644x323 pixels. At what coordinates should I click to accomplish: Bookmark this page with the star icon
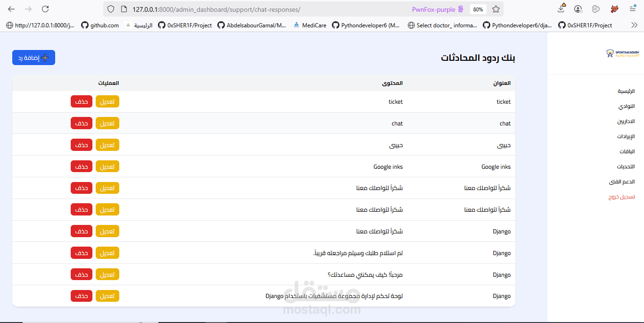[x=496, y=9]
